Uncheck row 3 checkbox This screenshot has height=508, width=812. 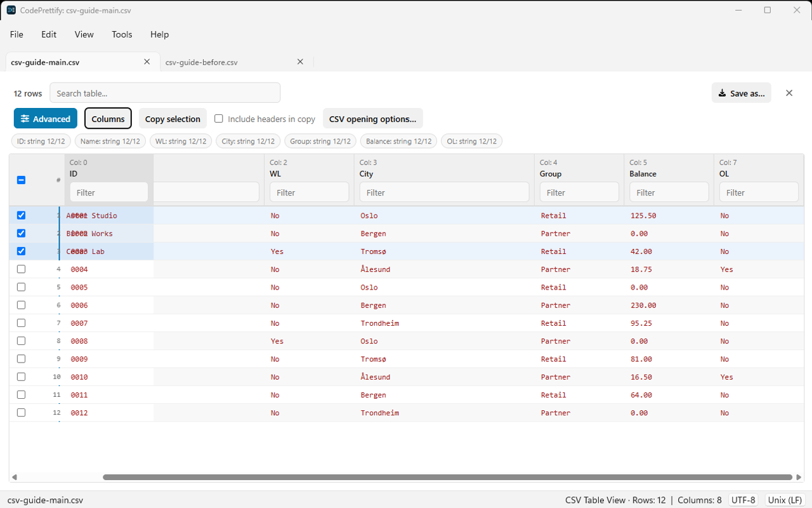(21, 251)
